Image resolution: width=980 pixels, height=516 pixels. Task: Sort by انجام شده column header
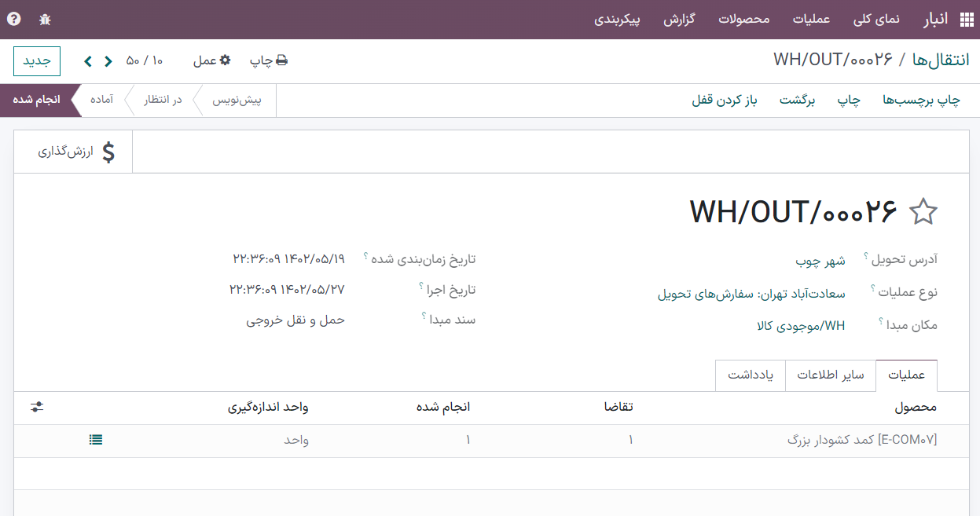[x=443, y=408]
